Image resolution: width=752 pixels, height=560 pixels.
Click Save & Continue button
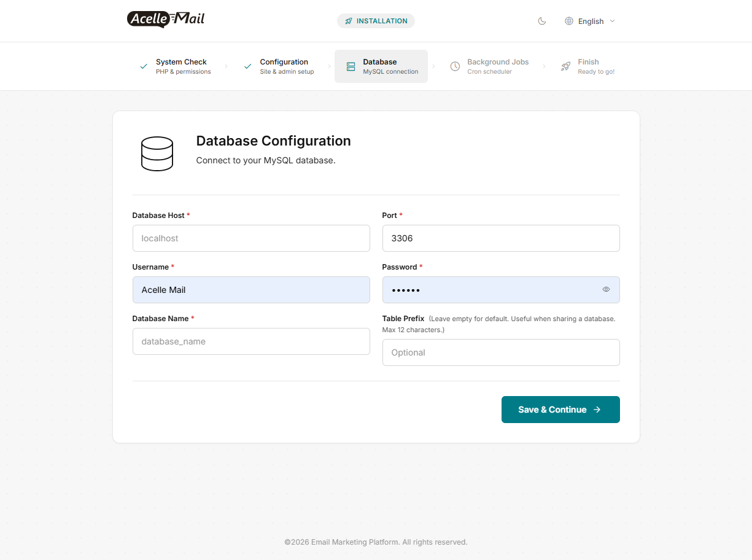click(560, 410)
